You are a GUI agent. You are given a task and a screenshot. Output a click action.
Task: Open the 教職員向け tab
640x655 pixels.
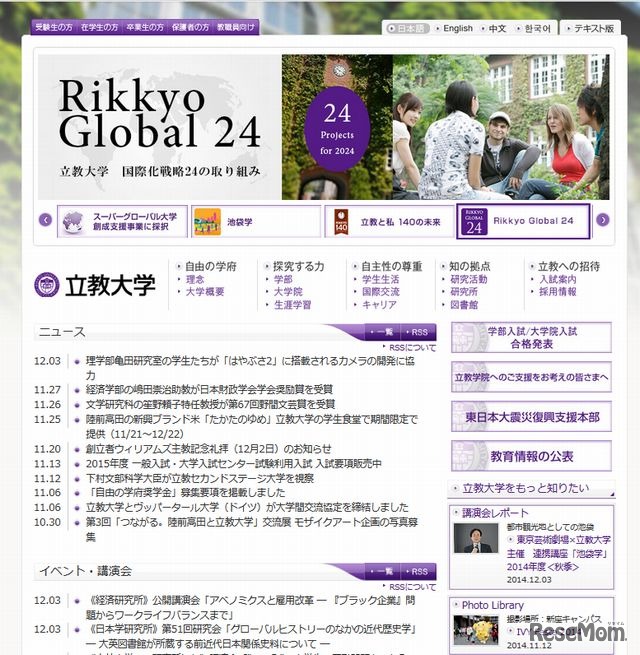tap(236, 27)
